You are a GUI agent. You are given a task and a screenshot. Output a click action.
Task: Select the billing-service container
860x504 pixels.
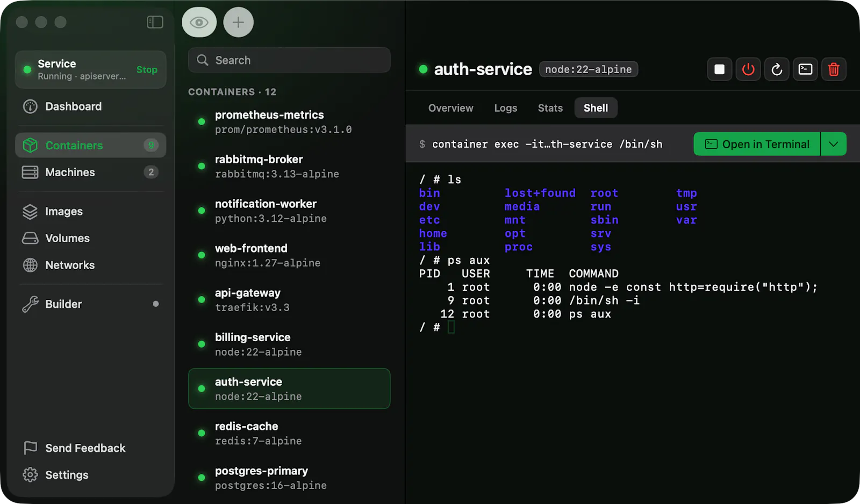tap(289, 344)
